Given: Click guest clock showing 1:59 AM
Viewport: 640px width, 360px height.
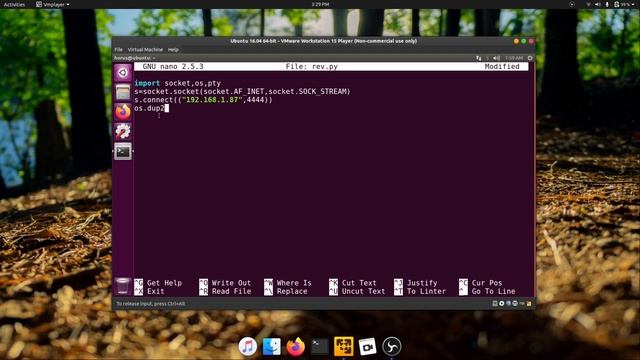Looking at the screenshot, I should pos(513,58).
